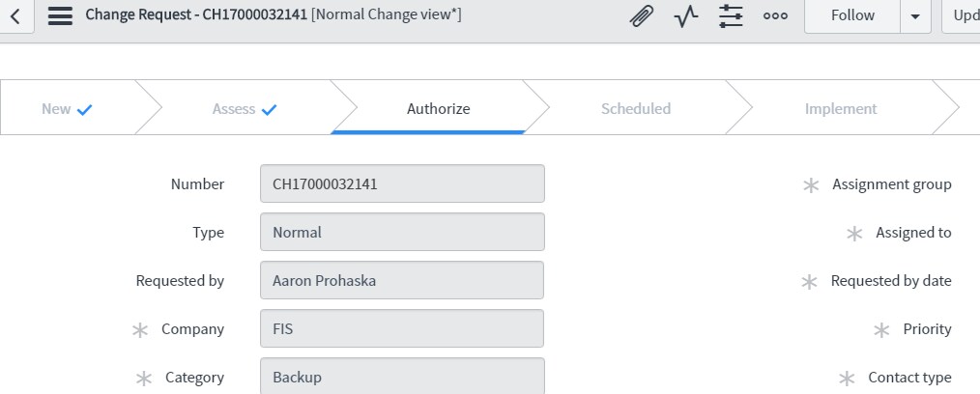Click the back arrow button
Screen dimensions: 980x394
point(15,16)
